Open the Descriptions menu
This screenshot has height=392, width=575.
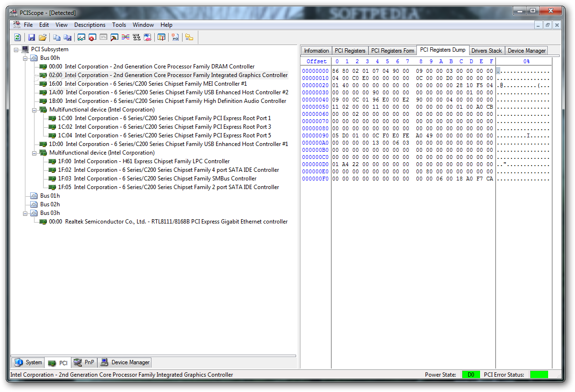click(90, 25)
